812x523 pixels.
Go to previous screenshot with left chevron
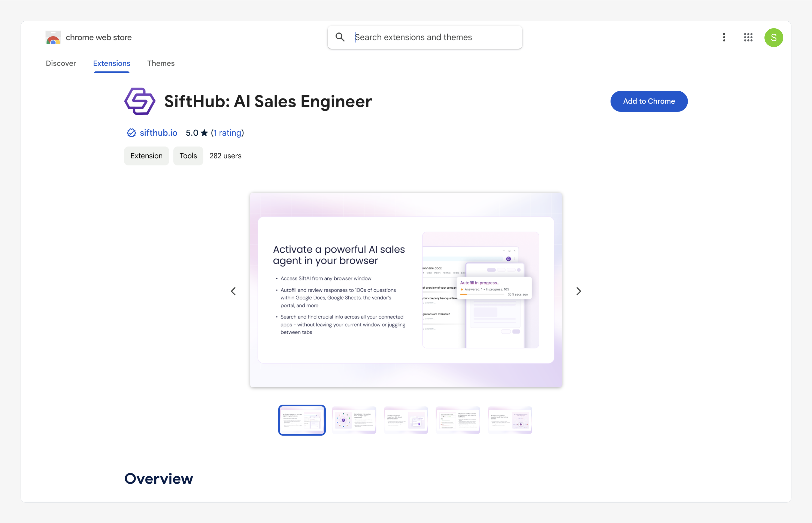pyautogui.click(x=233, y=291)
